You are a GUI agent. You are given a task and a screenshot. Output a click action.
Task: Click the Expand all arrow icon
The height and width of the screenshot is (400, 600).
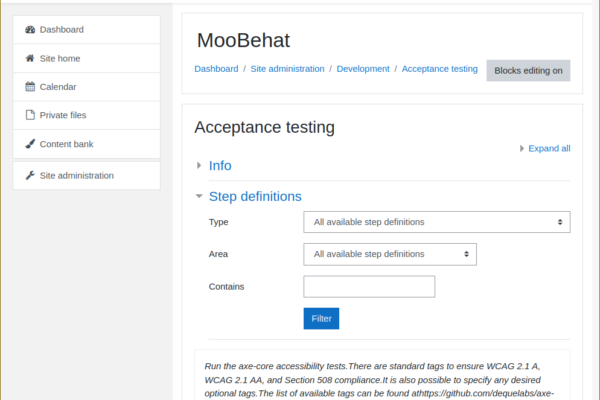click(x=522, y=149)
